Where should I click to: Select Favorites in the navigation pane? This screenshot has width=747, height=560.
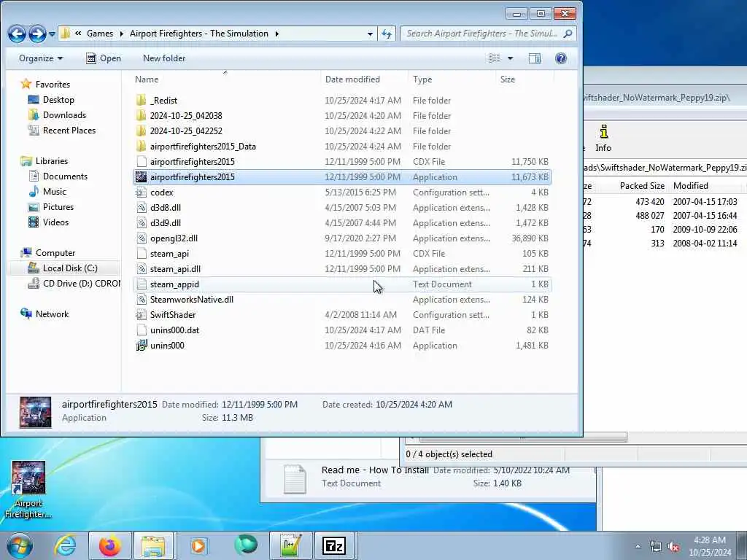(53, 85)
